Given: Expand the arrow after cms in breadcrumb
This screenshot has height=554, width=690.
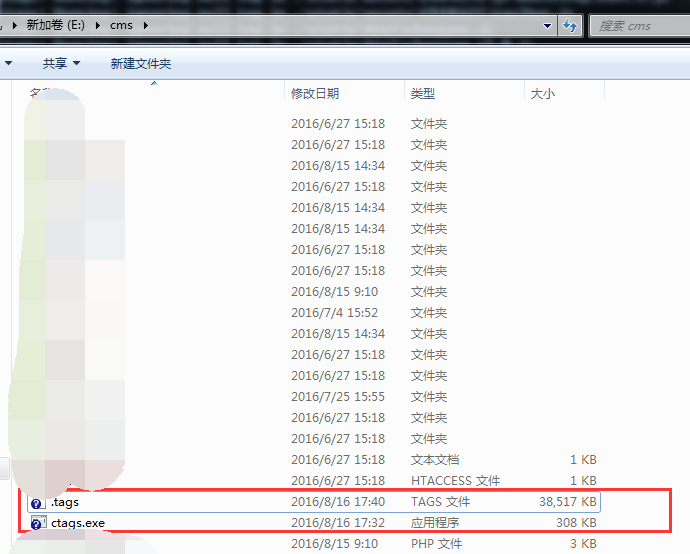Looking at the screenshot, I should click(x=146, y=25).
